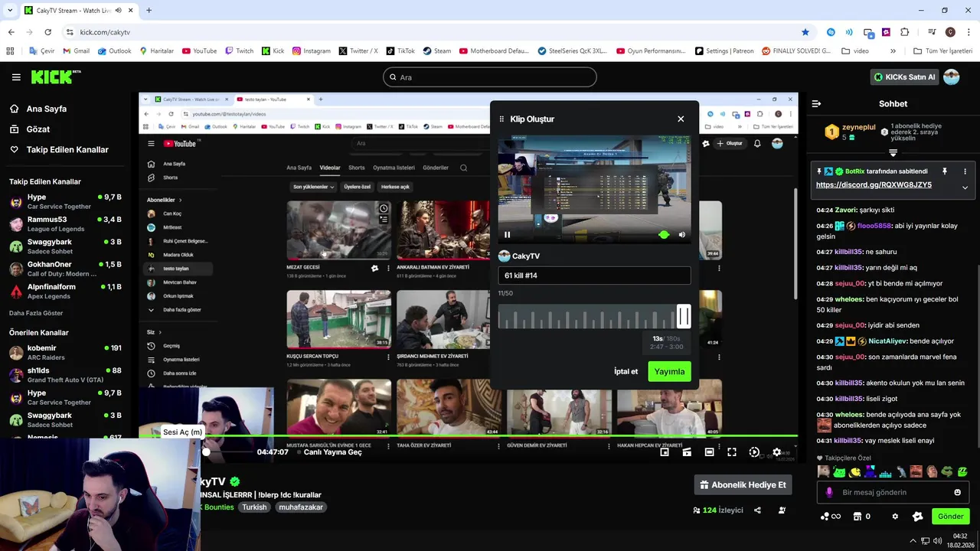The image size is (980, 551).
Task: Bookmark page with the star icon
Action: [805, 32]
